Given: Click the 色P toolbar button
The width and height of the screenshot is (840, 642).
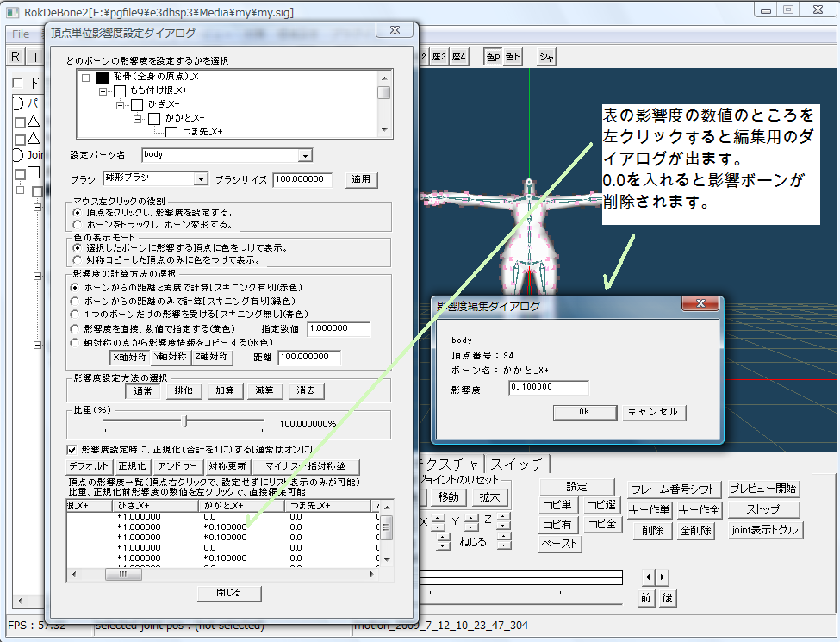Looking at the screenshot, I should pyautogui.click(x=492, y=57).
